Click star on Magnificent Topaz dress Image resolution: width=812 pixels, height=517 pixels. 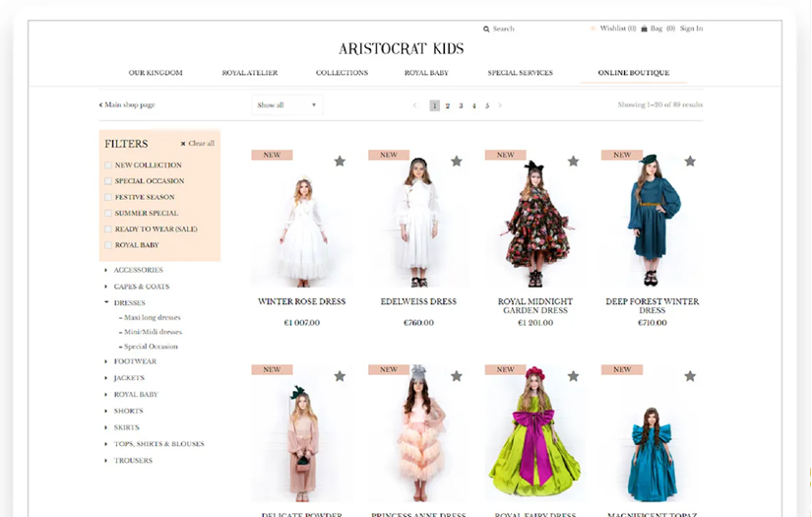(x=690, y=376)
